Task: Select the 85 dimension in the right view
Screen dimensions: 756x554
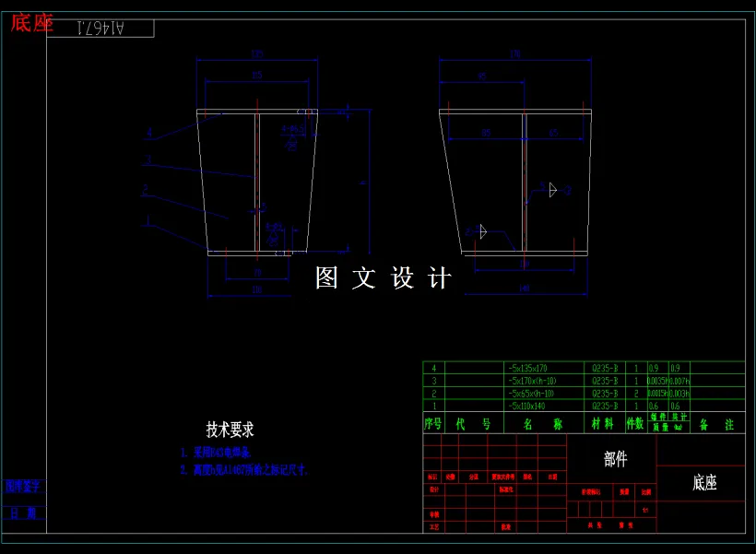Action: 486,133
